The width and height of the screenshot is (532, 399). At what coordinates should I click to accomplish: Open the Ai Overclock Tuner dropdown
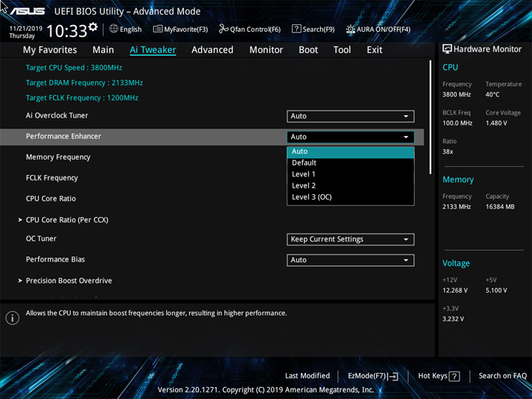tap(350, 116)
